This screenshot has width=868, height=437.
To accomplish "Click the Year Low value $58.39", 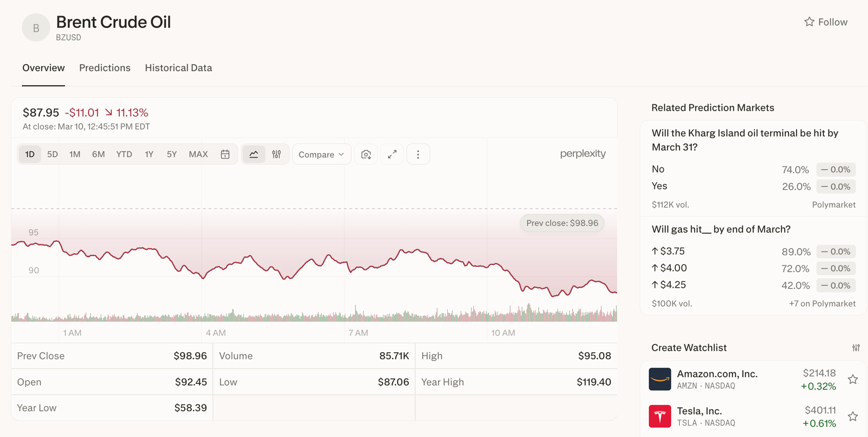I will [x=190, y=408].
